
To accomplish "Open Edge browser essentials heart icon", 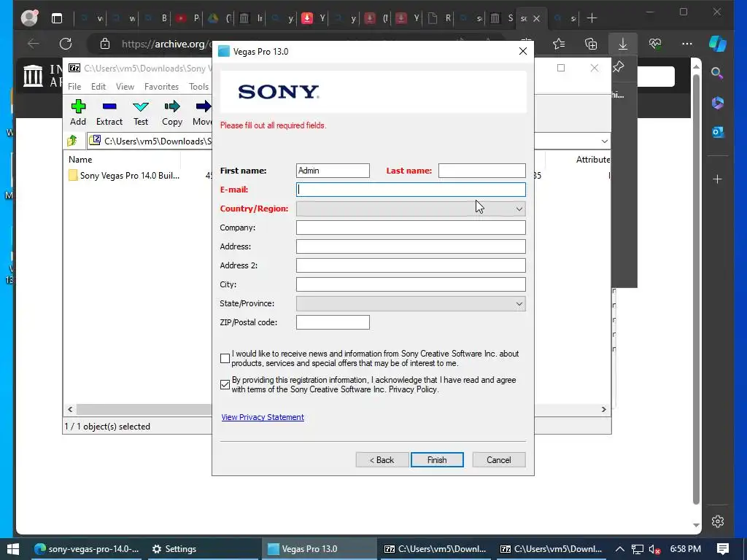I will [655, 44].
